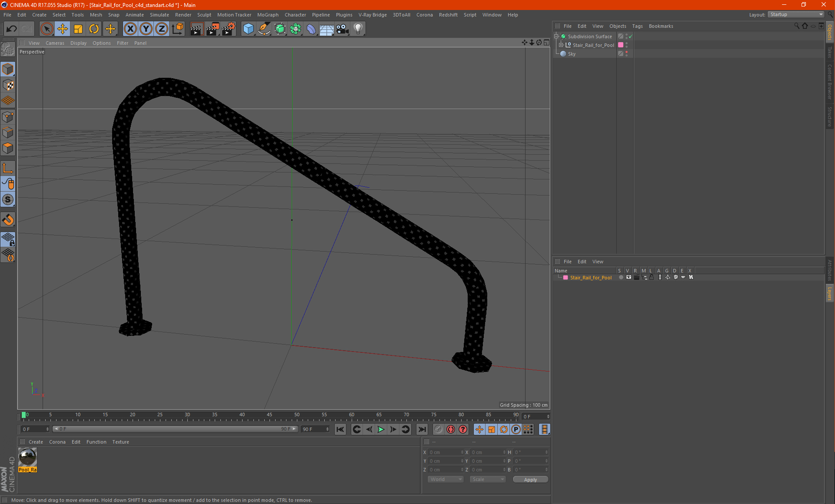Image resolution: width=835 pixels, height=504 pixels.
Task: Select the Sky object
Action: click(572, 54)
